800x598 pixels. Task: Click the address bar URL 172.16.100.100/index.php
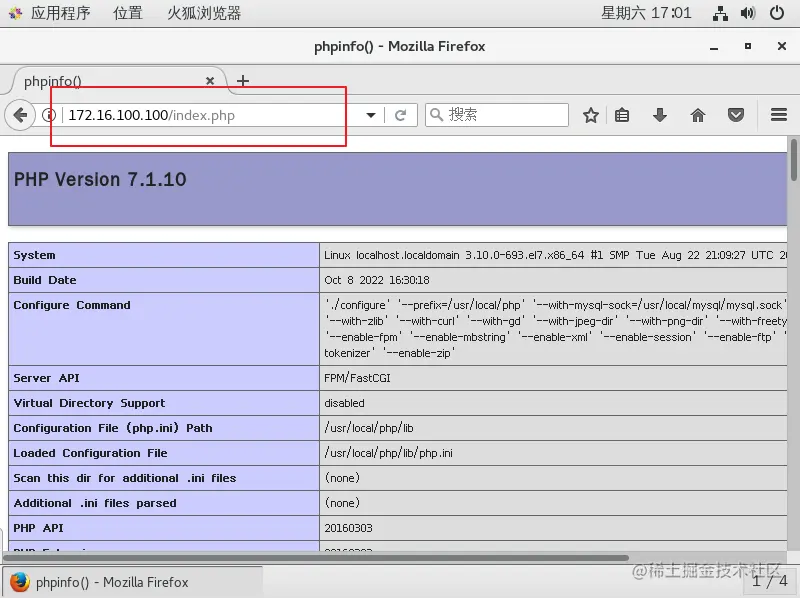(152, 115)
